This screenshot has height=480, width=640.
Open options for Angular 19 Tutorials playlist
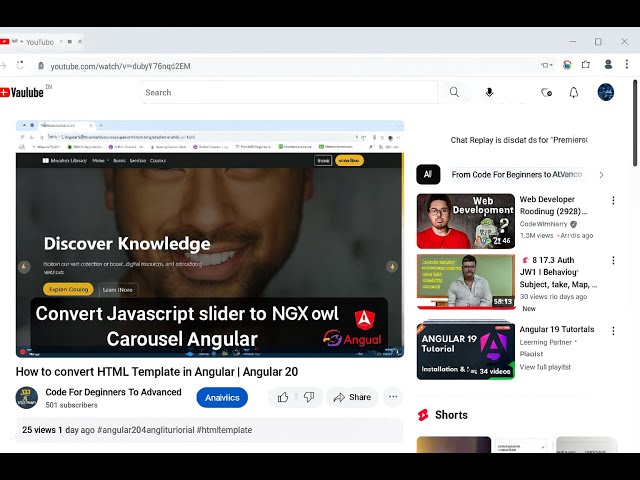pyautogui.click(x=613, y=331)
